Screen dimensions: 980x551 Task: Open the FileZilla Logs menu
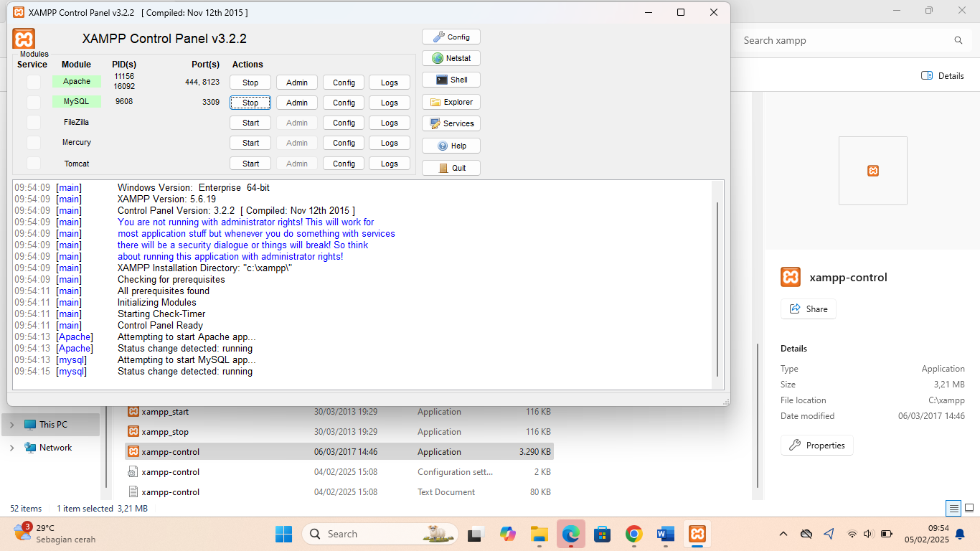click(x=390, y=123)
